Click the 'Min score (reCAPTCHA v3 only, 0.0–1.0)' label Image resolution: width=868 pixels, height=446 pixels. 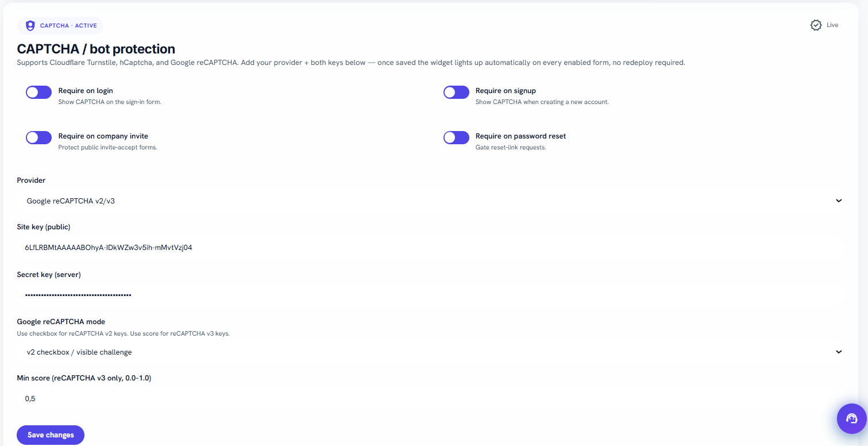(x=84, y=378)
